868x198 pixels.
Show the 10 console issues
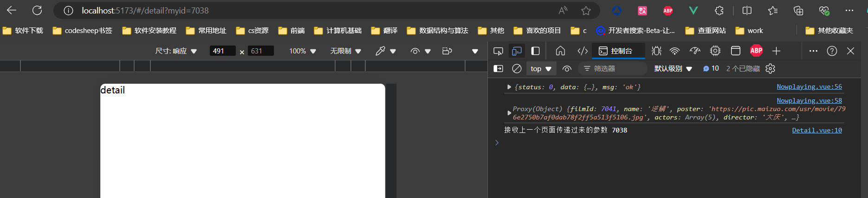pos(711,68)
